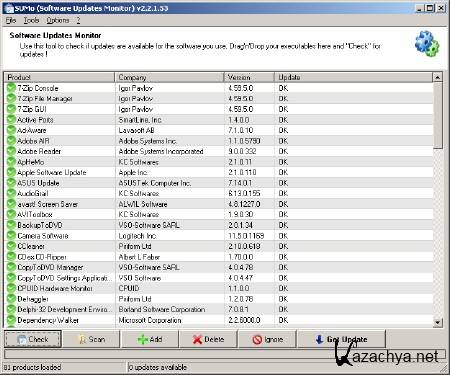
Task: Click the vertical scrollbar thumb
Action: 438,115
